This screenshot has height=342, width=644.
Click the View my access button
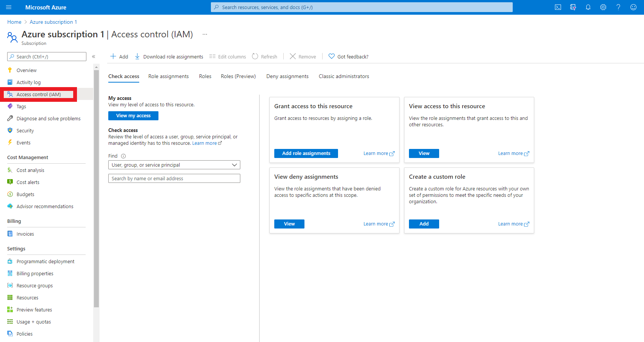click(133, 116)
